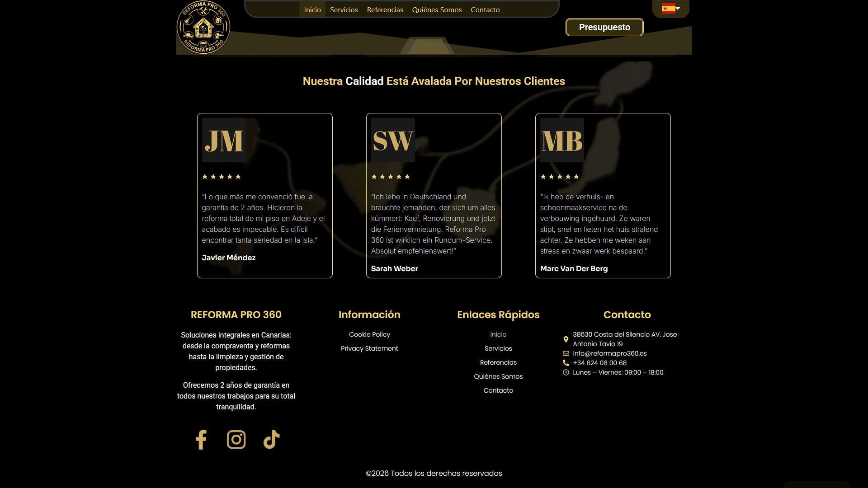
Task: Click the phone icon in Contacto
Action: pyautogui.click(x=566, y=363)
